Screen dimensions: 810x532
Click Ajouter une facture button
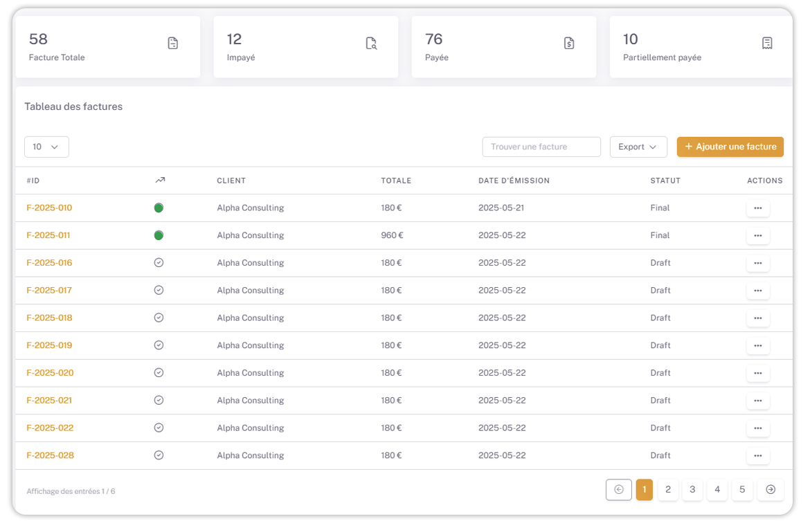click(x=730, y=147)
